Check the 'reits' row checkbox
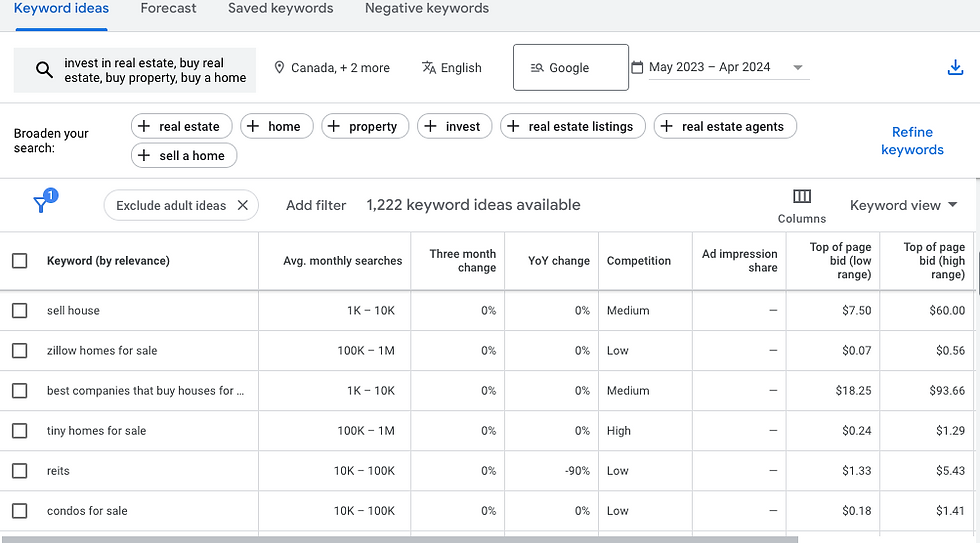Image resolution: width=980 pixels, height=543 pixels. [x=19, y=471]
